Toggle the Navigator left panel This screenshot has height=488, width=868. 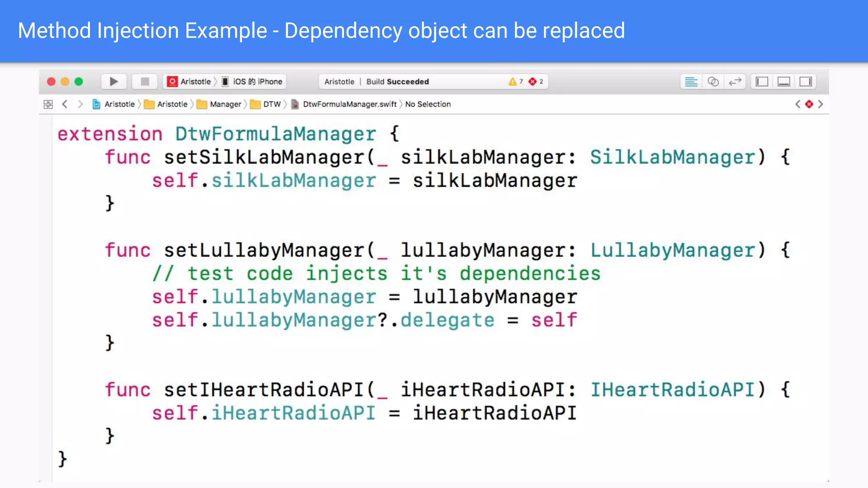(x=762, y=81)
